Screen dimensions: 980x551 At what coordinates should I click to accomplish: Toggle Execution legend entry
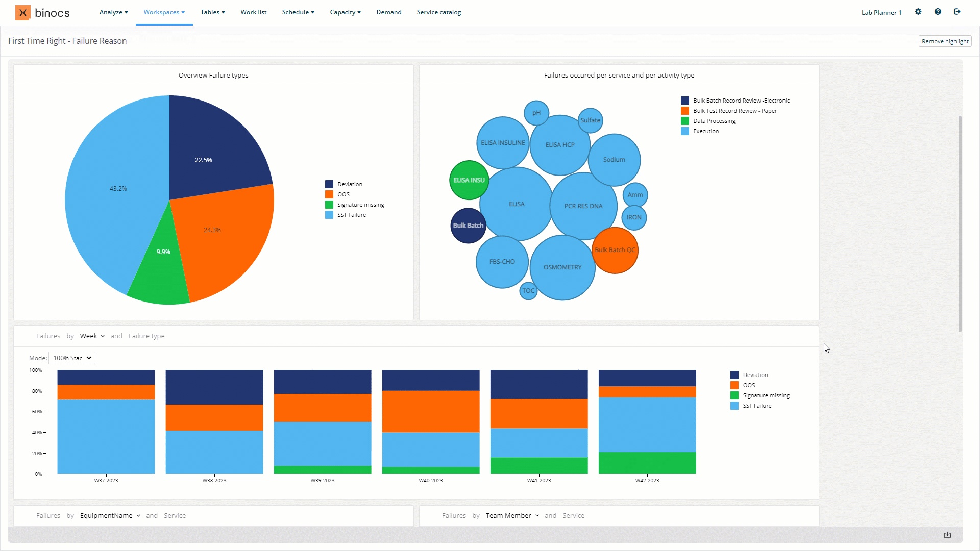tap(700, 131)
